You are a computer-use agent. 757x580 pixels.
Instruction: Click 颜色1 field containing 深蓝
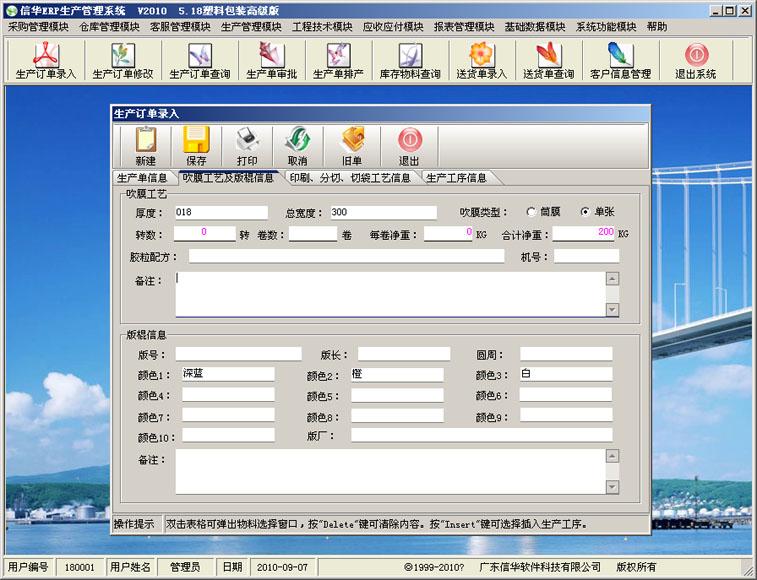coord(228,374)
